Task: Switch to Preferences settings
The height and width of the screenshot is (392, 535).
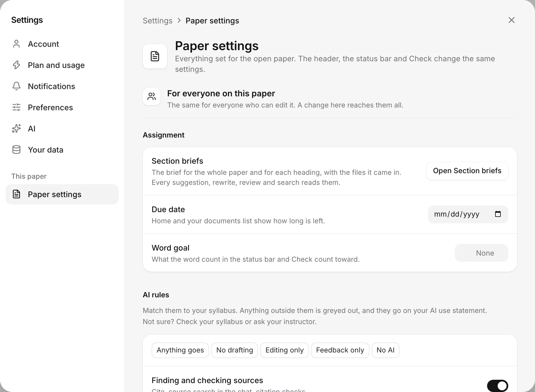Action: (x=62, y=107)
